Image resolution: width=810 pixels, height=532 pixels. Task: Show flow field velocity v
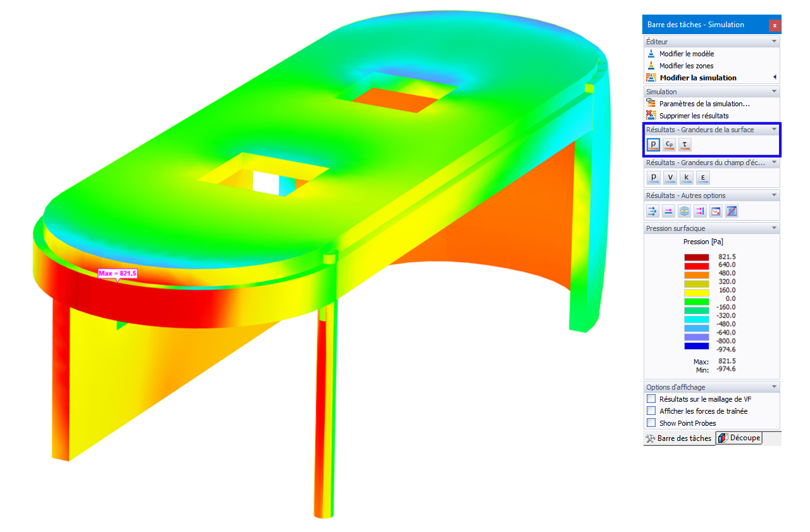coord(670,177)
